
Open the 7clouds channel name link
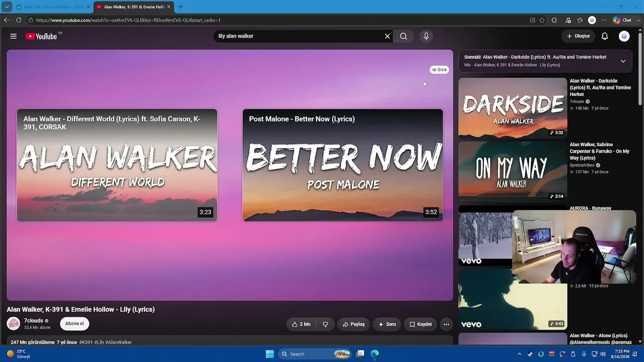34,321
